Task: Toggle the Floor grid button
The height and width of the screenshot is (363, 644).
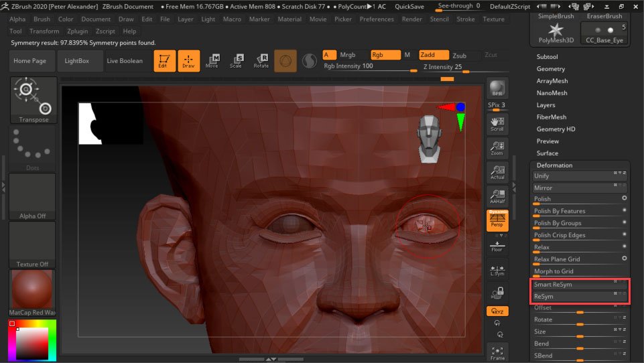Action: pyautogui.click(x=497, y=246)
